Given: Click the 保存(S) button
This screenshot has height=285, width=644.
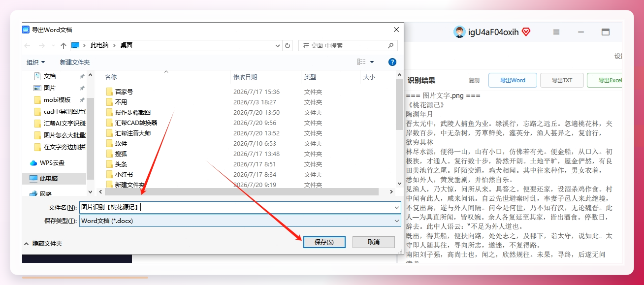Looking at the screenshot, I should [324, 242].
